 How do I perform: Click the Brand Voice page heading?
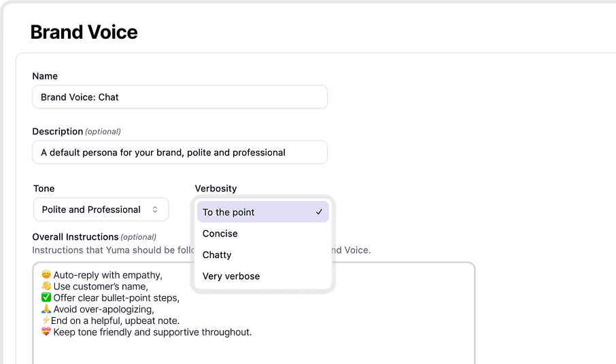[x=84, y=32]
